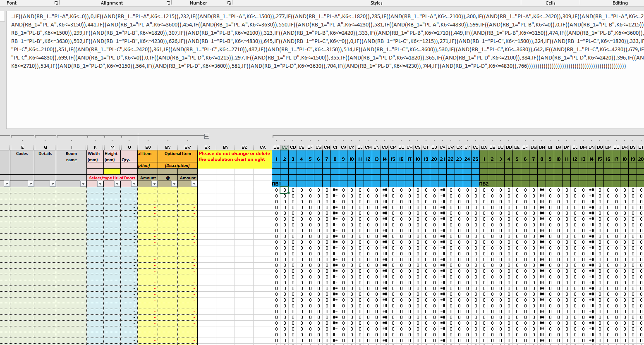Click the RB2 label cell

[x=484, y=184]
